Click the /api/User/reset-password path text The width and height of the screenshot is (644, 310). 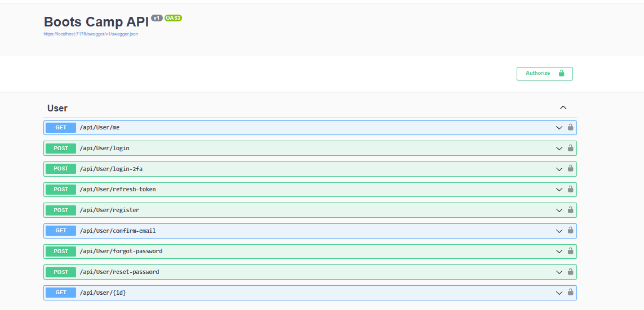pyautogui.click(x=119, y=272)
